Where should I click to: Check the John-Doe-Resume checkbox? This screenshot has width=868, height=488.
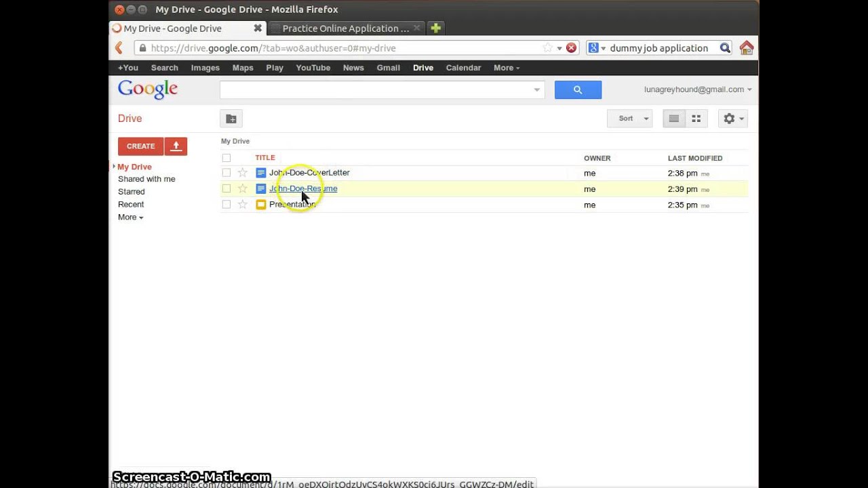click(x=226, y=188)
